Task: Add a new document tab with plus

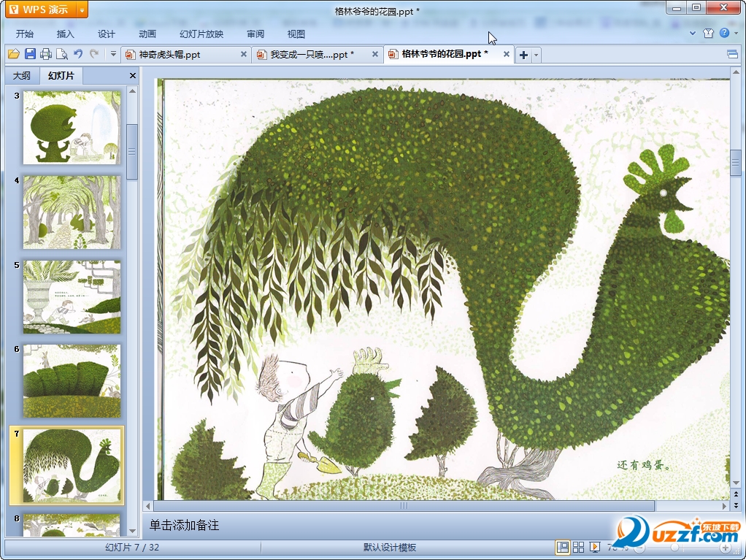Action: pos(523,55)
